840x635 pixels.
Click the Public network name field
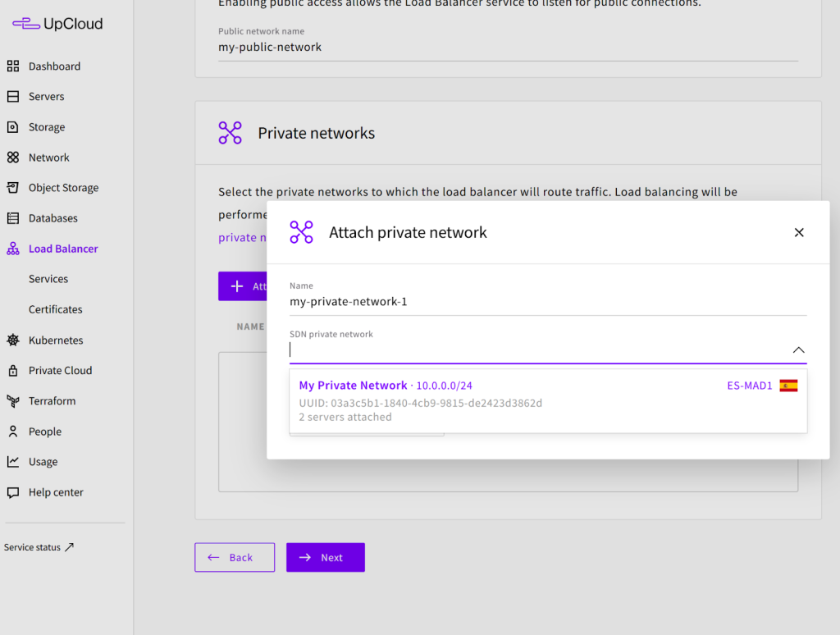(507, 48)
